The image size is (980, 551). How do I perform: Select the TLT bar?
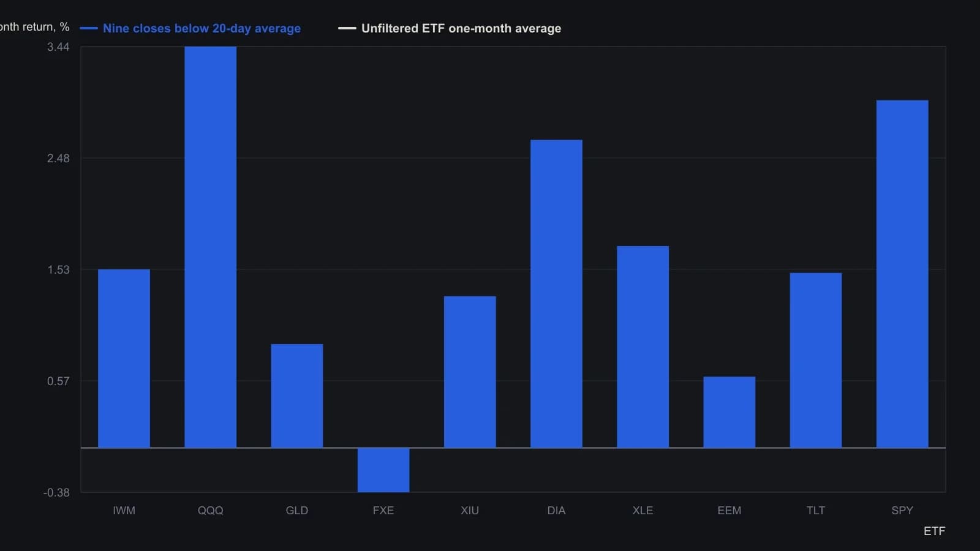(x=816, y=361)
